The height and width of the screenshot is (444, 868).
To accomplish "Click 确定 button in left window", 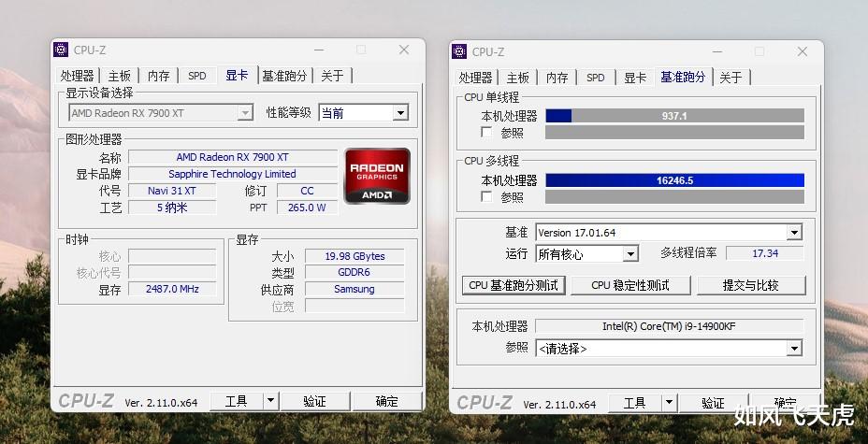I will 387,401.
